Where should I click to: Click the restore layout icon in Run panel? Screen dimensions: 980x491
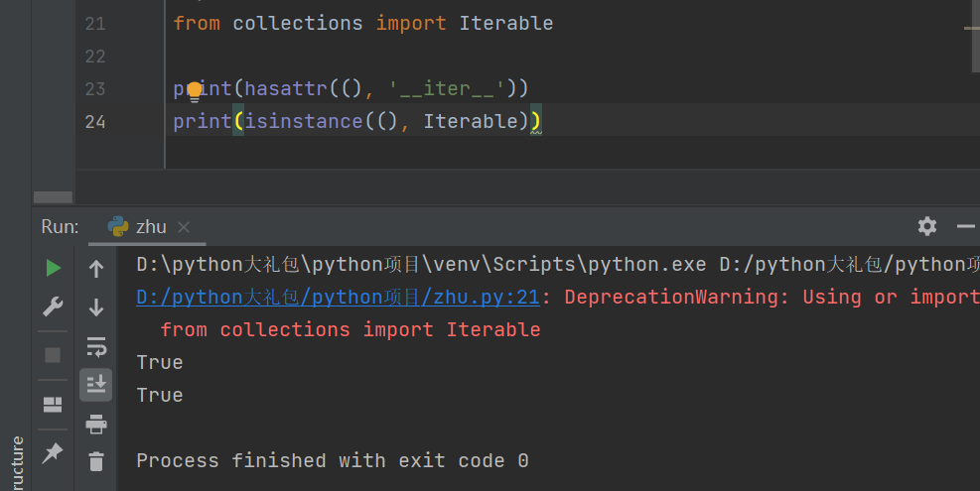tap(54, 404)
